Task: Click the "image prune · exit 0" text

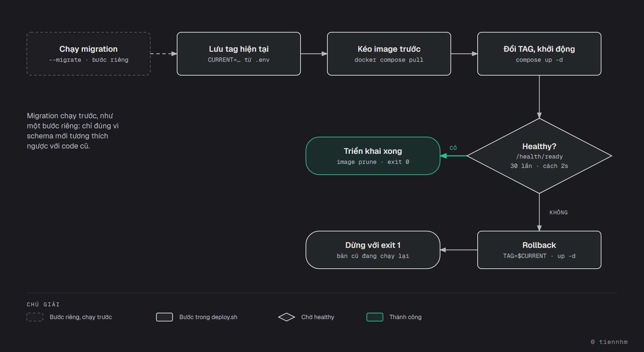Action: [373, 162]
